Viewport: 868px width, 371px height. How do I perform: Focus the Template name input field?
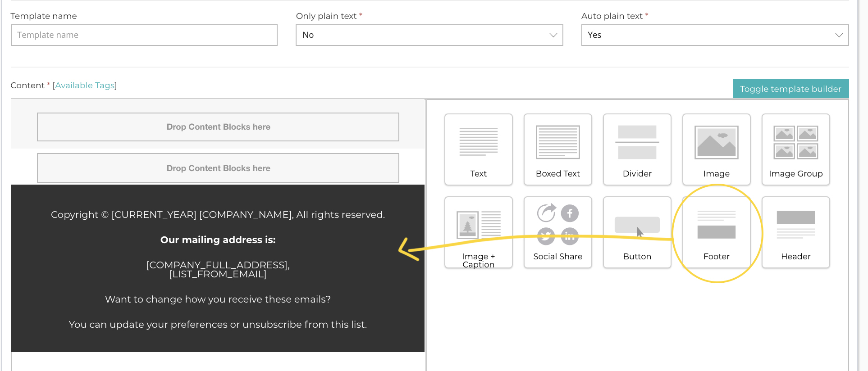[x=144, y=35]
